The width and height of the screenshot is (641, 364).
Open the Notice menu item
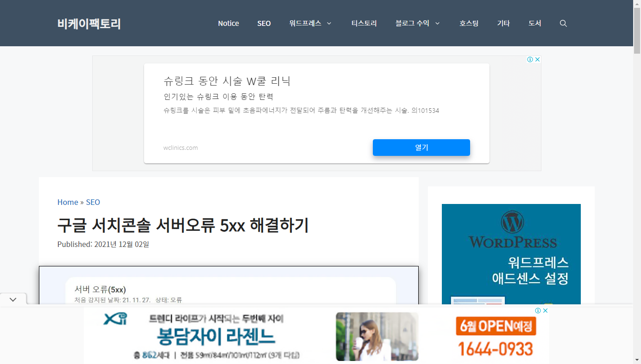point(228,23)
